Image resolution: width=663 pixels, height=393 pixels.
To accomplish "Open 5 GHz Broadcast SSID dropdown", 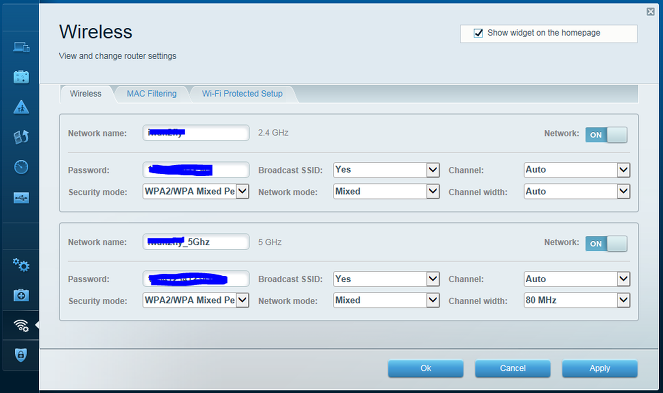I will (386, 279).
